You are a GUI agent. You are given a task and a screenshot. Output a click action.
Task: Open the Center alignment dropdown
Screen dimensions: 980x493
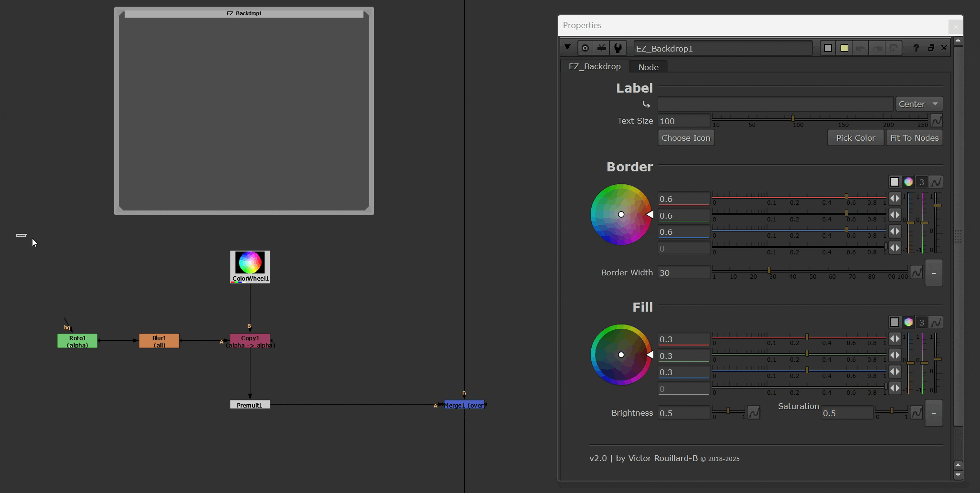[918, 104]
